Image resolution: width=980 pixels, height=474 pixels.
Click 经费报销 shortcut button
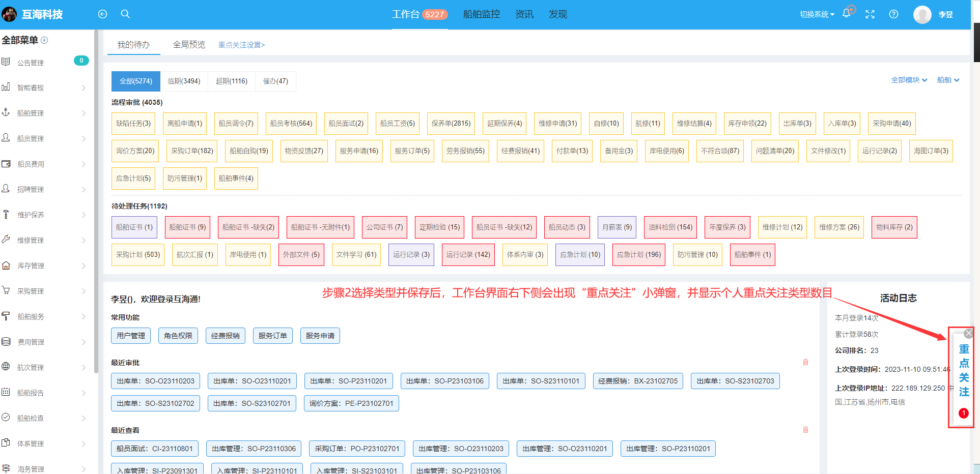226,336
